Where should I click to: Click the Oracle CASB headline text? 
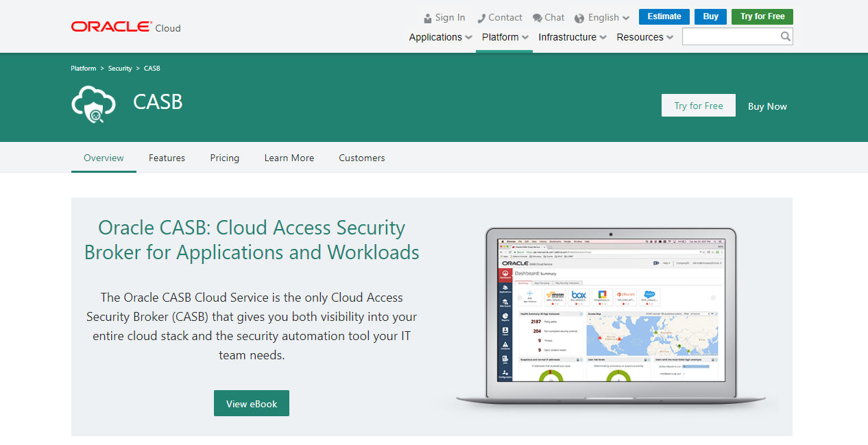coord(252,240)
